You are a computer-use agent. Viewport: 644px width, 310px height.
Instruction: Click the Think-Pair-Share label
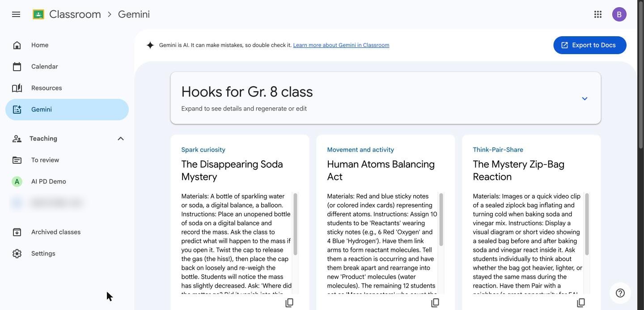(498, 150)
